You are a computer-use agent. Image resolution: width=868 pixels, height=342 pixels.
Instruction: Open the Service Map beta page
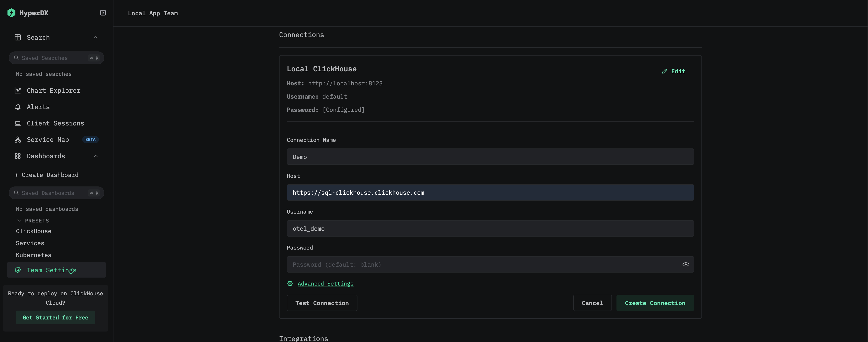(x=48, y=140)
